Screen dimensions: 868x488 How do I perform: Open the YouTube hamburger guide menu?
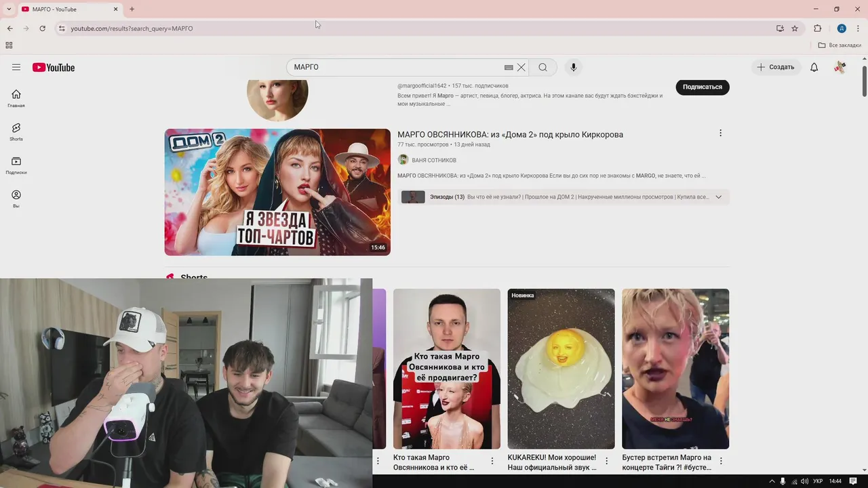point(16,67)
